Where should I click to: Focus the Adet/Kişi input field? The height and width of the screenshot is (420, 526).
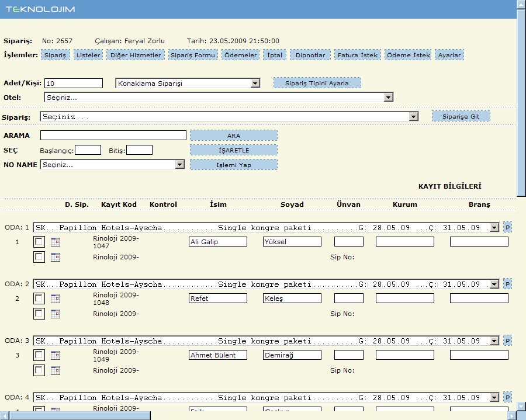pos(74,84)
